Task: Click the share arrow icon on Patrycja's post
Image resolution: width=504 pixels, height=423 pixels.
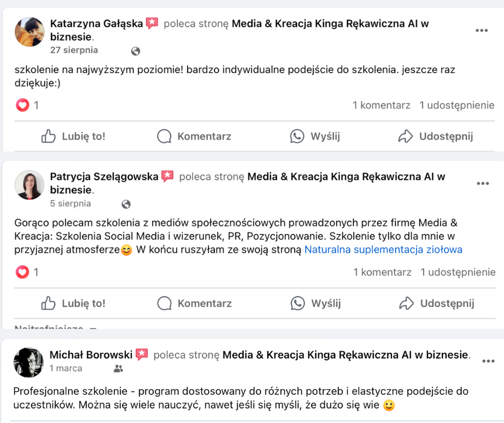Action: point(406,303)
